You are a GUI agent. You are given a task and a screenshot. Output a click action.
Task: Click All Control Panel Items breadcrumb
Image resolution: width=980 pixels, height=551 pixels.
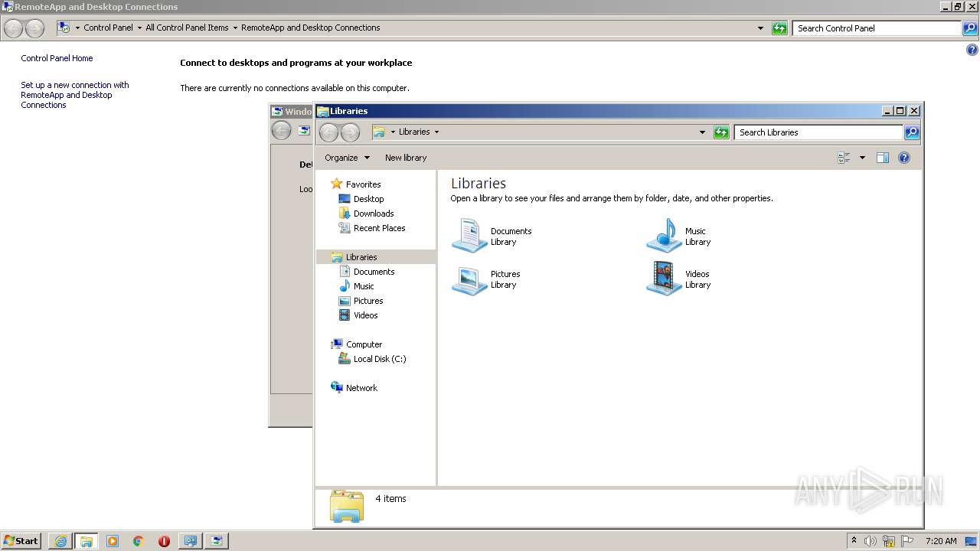click(187, 28)
